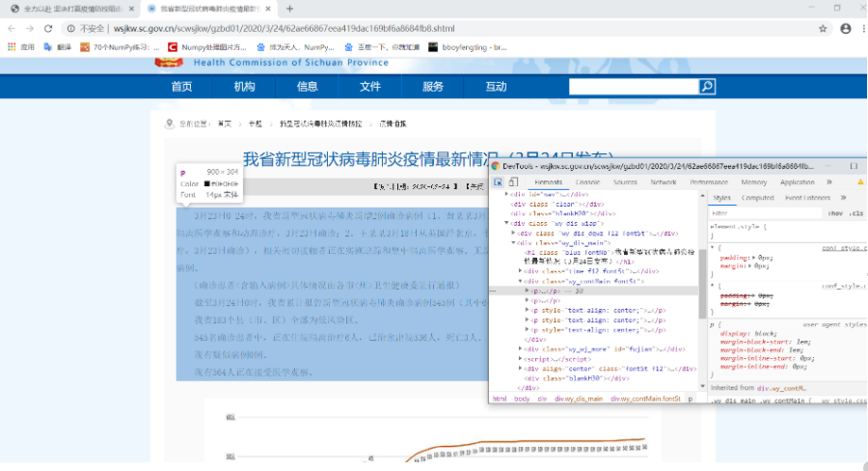Click the 首页 breadcrumb link
868x471 pixels.
pos(224,124)
